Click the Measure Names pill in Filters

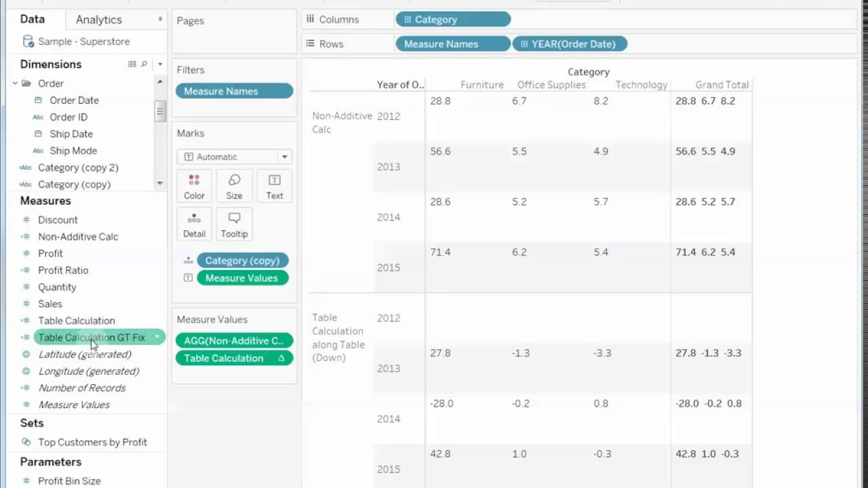point(234,91)
